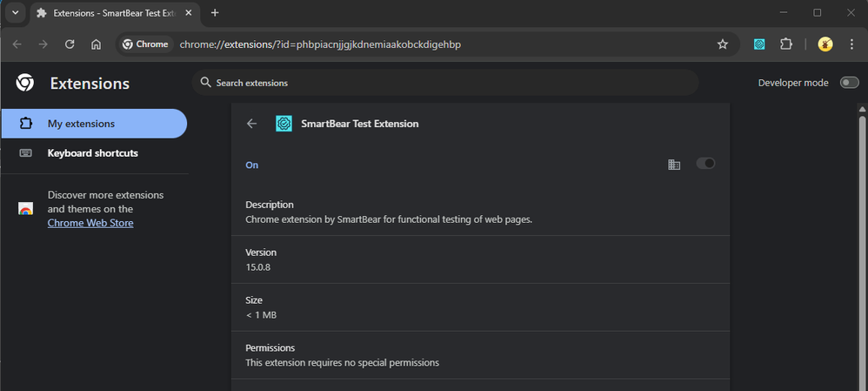The height and width of the screenshot is (391, 868).
Task: Open a new browser tab
Action: (x=215, y=13)
